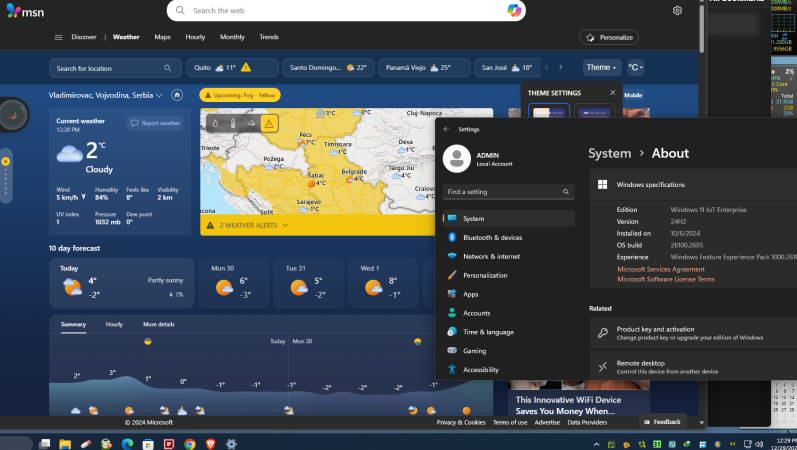797x450 pixels.
Task: Choose the light theme option
Action: click(549, 112)
